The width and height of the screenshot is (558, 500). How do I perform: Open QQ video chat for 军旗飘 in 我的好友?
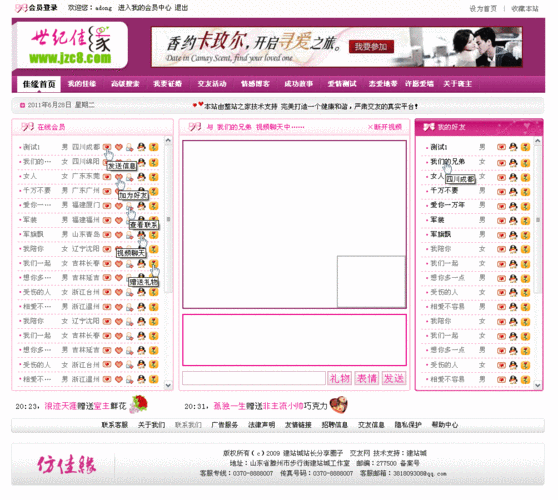513,235
